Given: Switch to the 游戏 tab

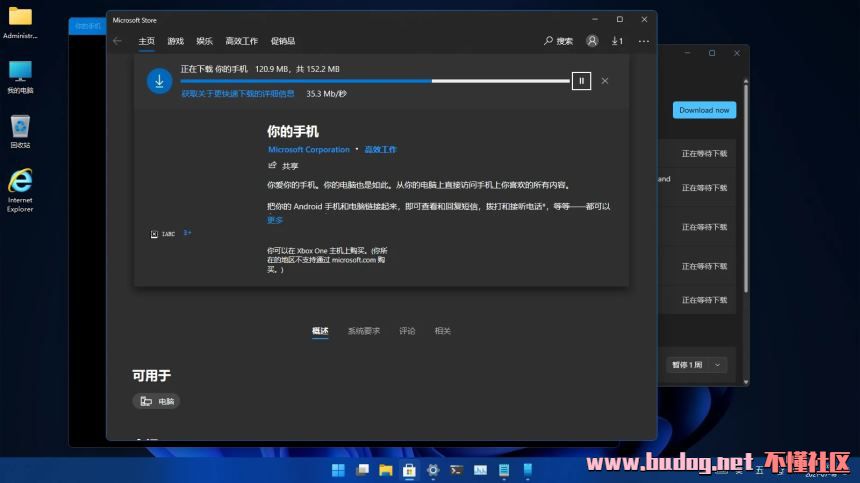Looking at the screenshot, I should point(176,41).
